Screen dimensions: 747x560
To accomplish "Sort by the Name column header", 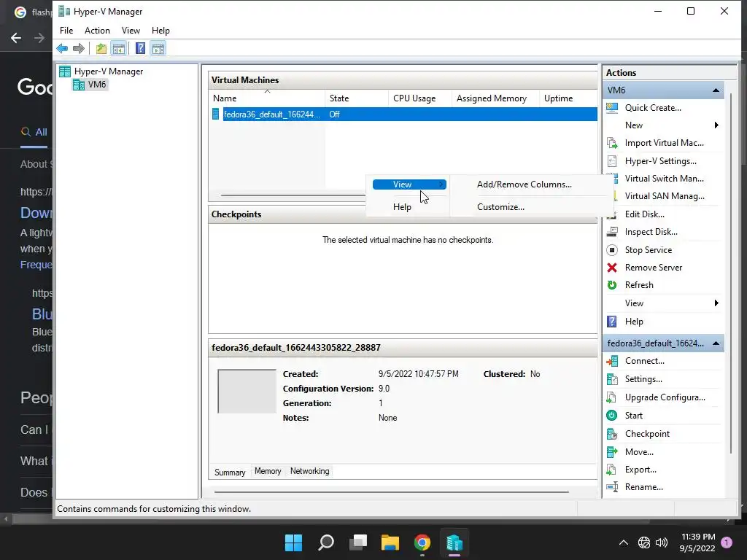I will (267, 98).
